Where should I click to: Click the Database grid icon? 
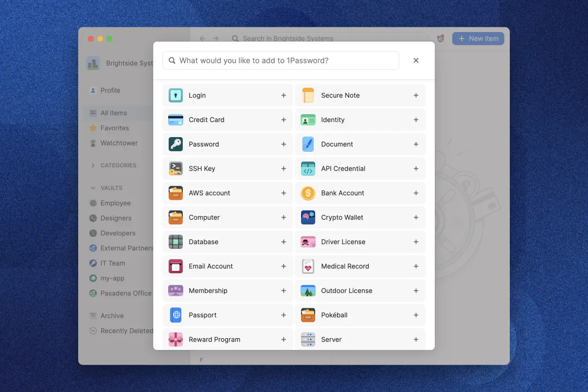click(176, 242)
